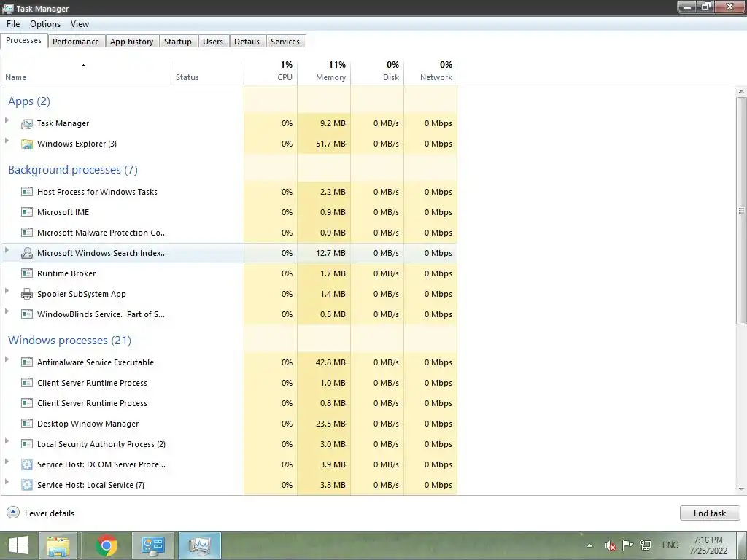Click the scrollbar down arrow

pos(741,489)
